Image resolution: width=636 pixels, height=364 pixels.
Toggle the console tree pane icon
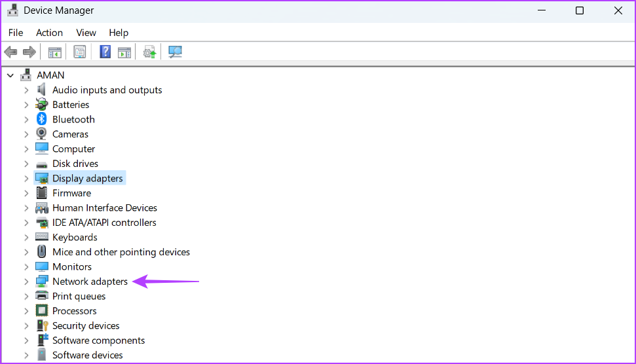(x=55, y=52)
